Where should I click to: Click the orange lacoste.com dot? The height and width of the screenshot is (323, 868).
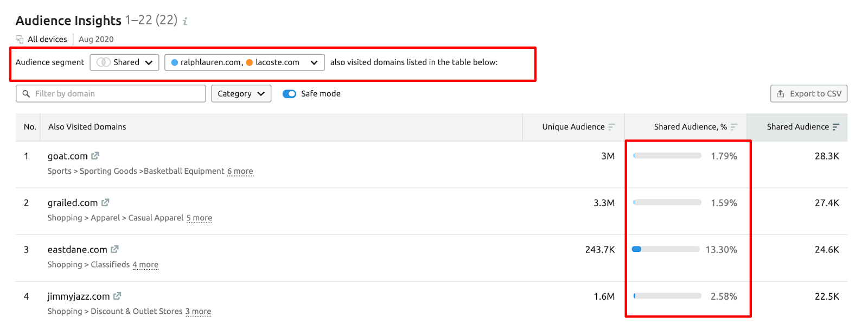click(250, 62)
